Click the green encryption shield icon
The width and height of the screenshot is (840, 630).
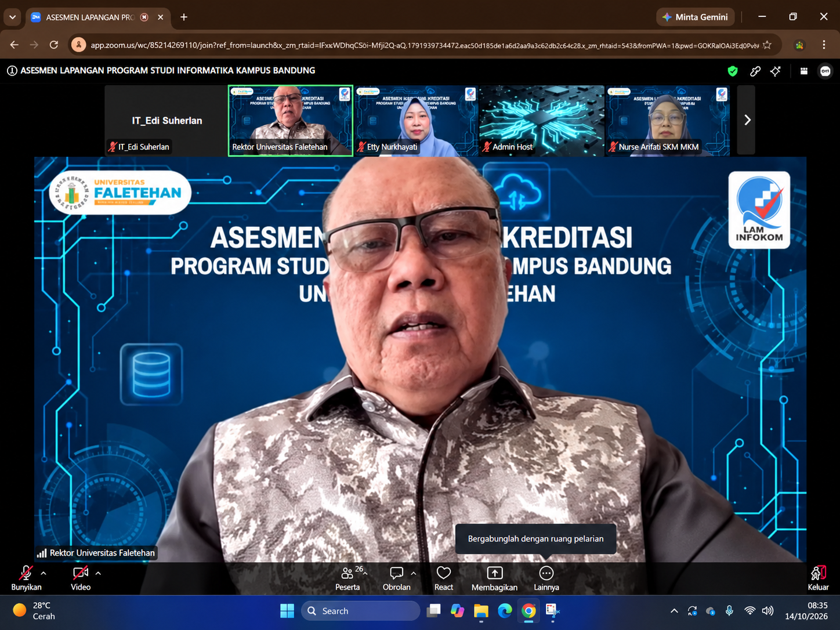pyautogui.click(x=733, y=71)
